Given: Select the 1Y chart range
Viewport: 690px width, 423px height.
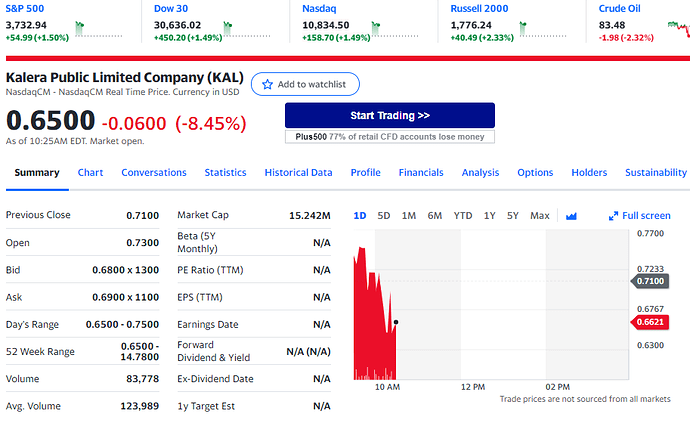Looking at the screenshot, I should pyautogui.click(x=490, y=216).
